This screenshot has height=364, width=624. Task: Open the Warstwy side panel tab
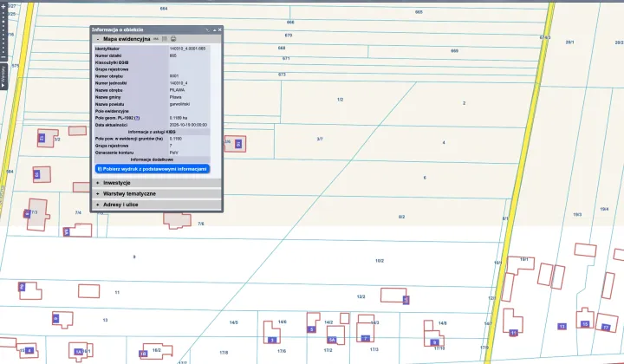point(3,77)
